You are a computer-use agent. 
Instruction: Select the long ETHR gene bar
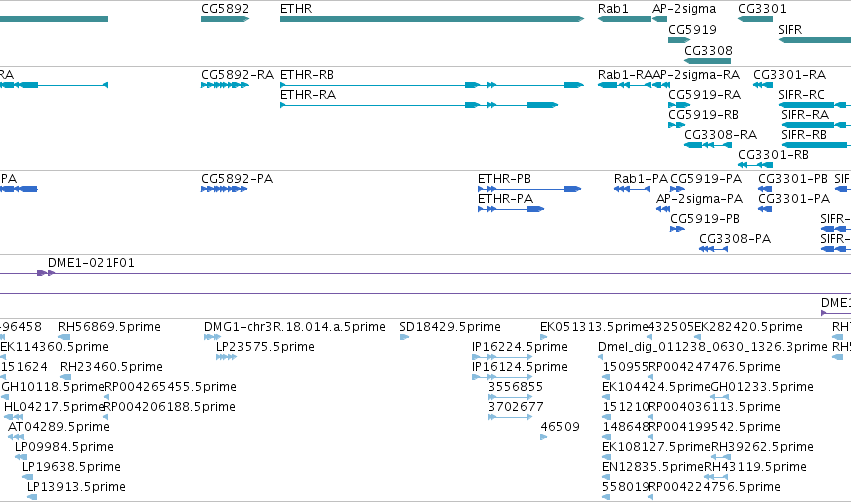pos(432,19)
